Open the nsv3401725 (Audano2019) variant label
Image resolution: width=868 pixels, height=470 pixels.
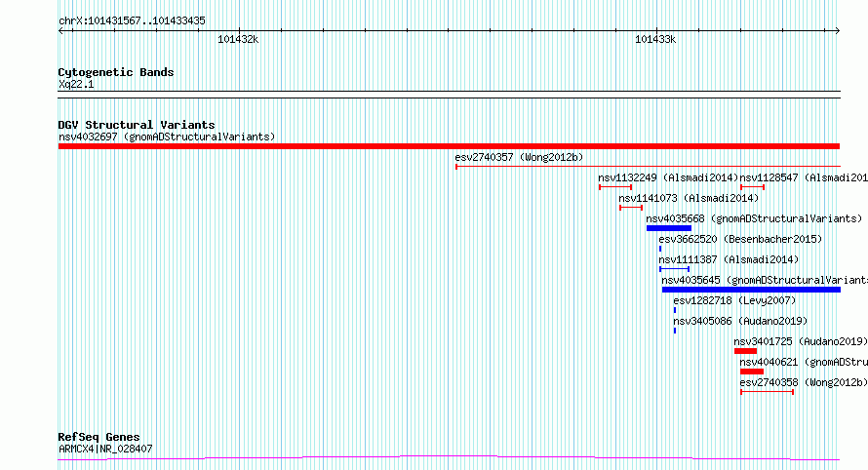point(801,341)
